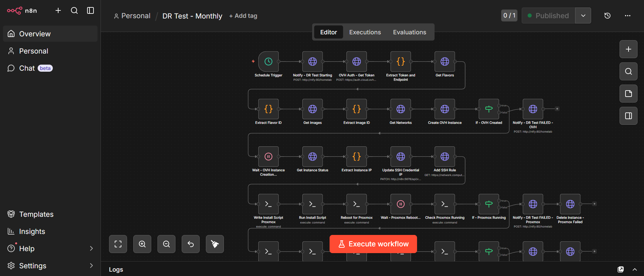Add a sticky note to canvas
Image resolution: width=644 pixels, height=276 pixels.
[x=628, y=94]
